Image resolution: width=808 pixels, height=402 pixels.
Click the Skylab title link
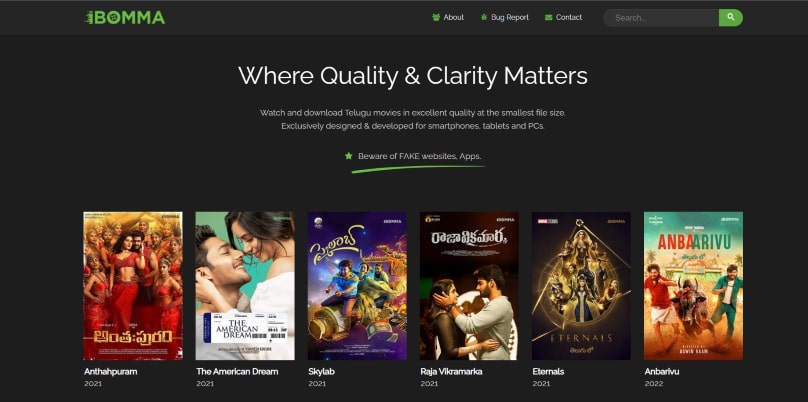coord(321,372)
